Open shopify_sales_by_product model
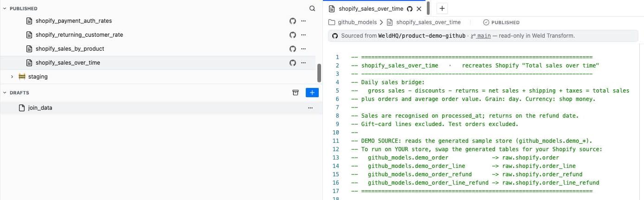Image resolution: width=644 pixels, height=200 pixels. [70, 49]
